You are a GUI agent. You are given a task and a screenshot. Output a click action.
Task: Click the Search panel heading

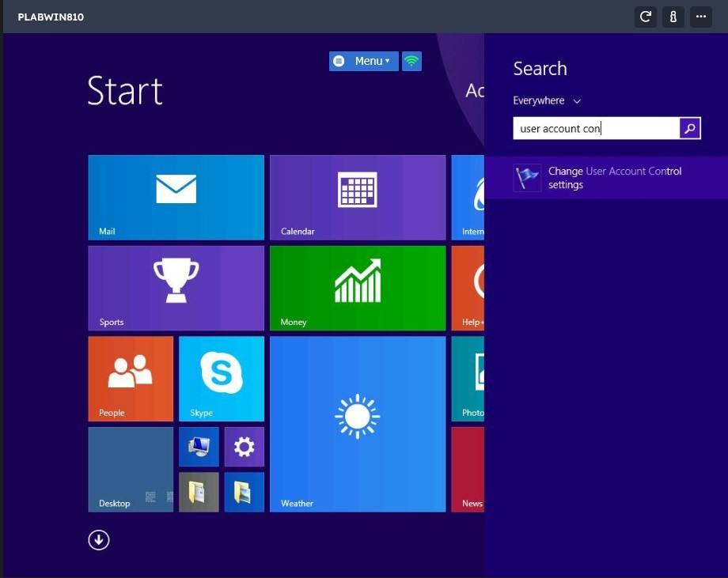(540, 69)
